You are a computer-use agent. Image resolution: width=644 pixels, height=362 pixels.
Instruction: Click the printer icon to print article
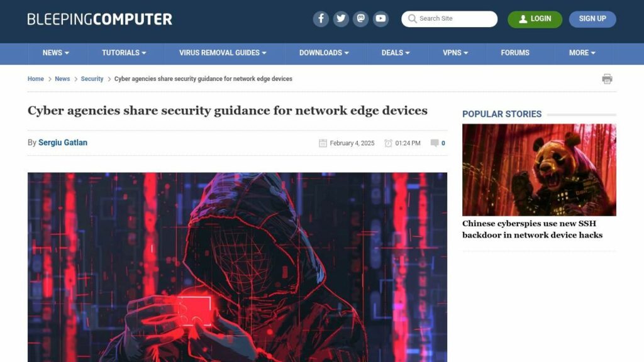pyautogui.click(x=607, y=79)
